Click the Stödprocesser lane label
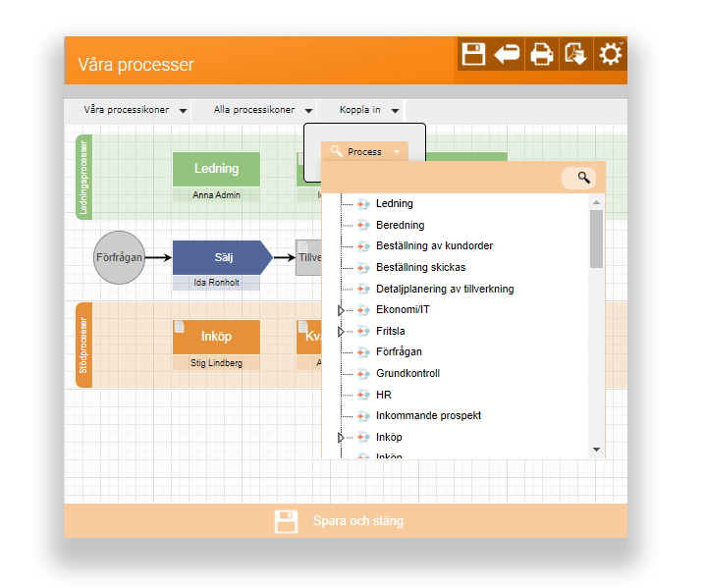Viewport: 705px width, 588px height. pos(83,346)
